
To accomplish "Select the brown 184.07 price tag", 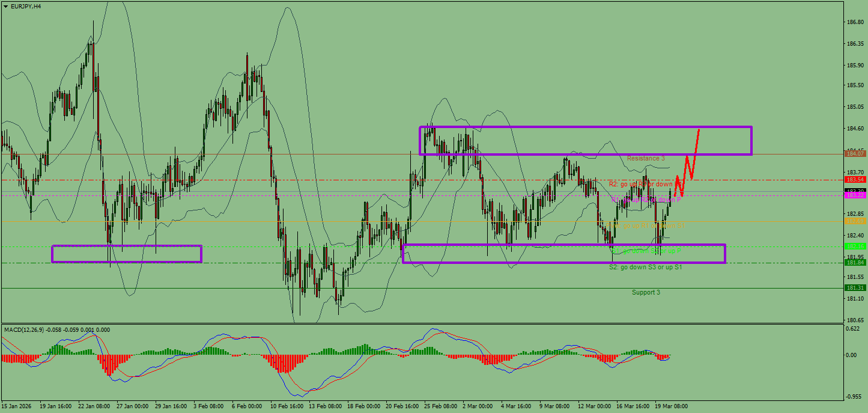I will 854,154.
